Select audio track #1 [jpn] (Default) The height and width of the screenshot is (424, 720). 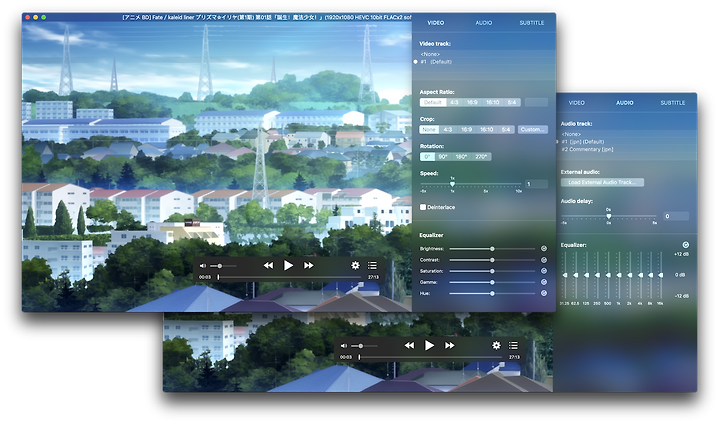click(x=583, y=141)
